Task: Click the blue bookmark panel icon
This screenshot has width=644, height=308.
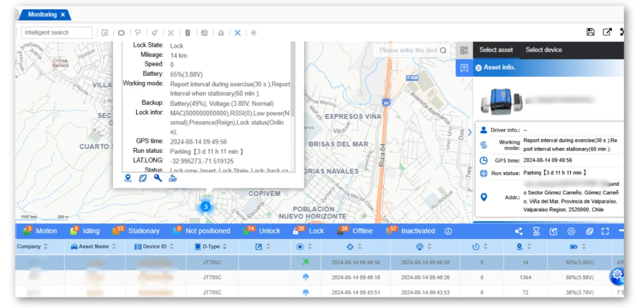Action: click(x=464, y=68)
